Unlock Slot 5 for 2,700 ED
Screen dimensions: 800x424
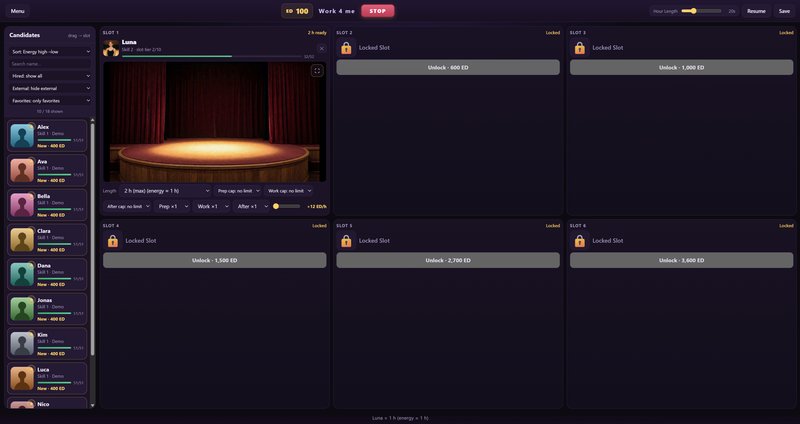coord(448,260)
